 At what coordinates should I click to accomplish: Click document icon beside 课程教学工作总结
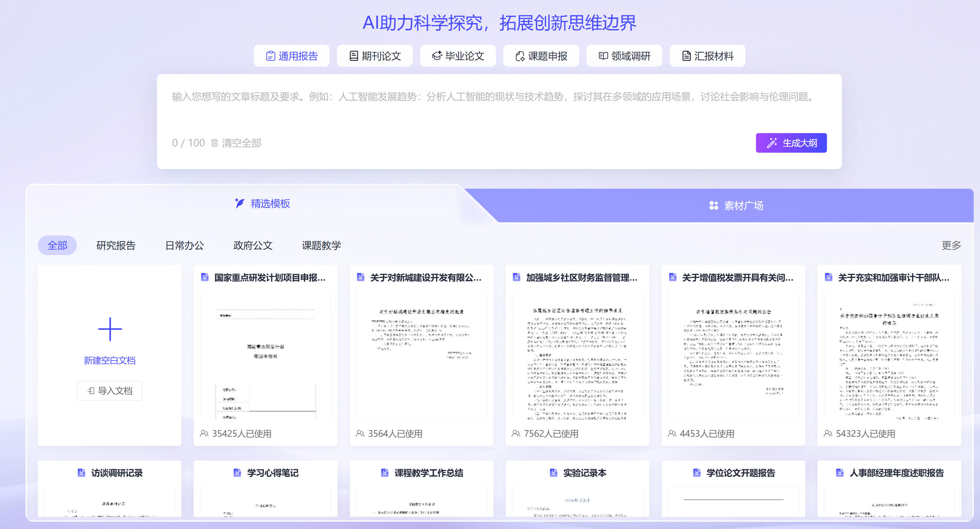coord(385,473)
